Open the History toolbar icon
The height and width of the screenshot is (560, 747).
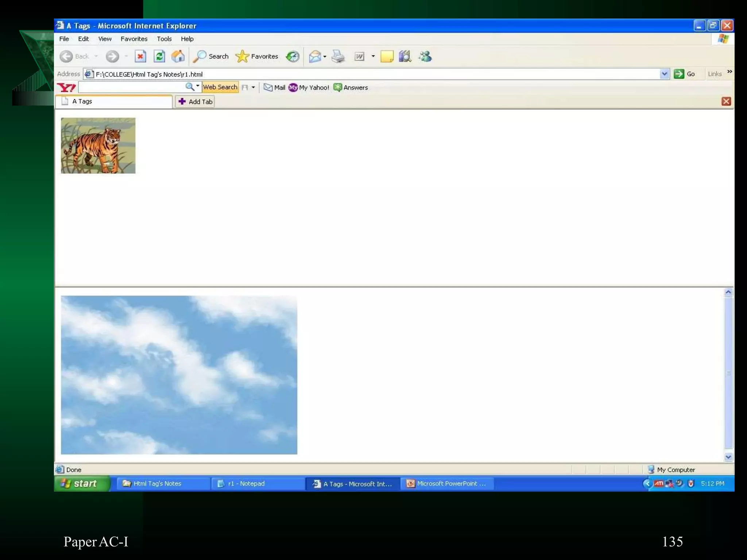coord(293,57)
